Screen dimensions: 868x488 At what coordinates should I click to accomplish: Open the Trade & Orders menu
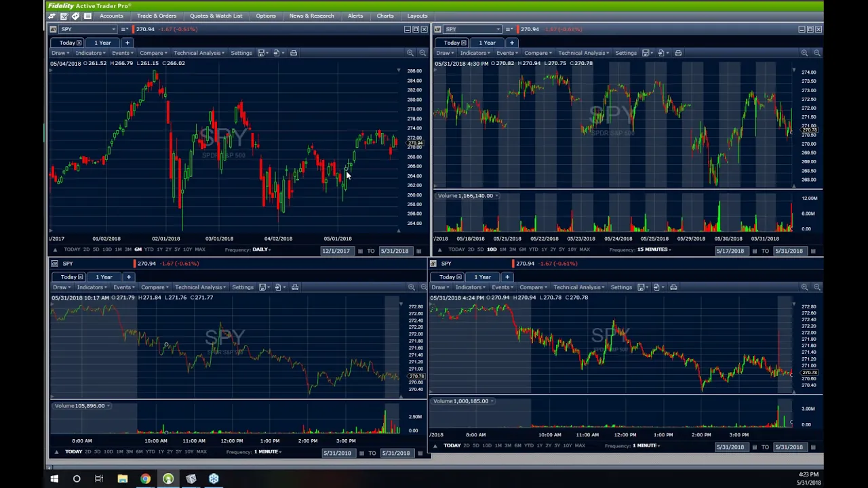pos(156,16)
